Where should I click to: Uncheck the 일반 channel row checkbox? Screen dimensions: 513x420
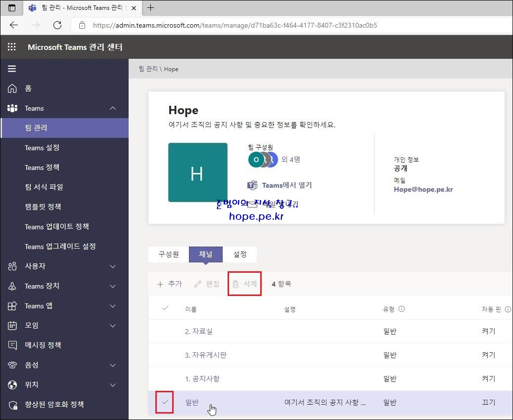click(x=165, y=402)
